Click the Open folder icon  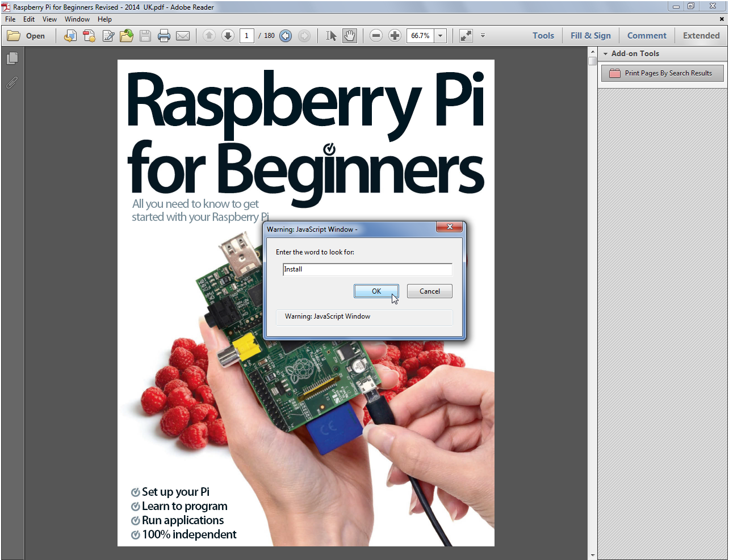14,36
